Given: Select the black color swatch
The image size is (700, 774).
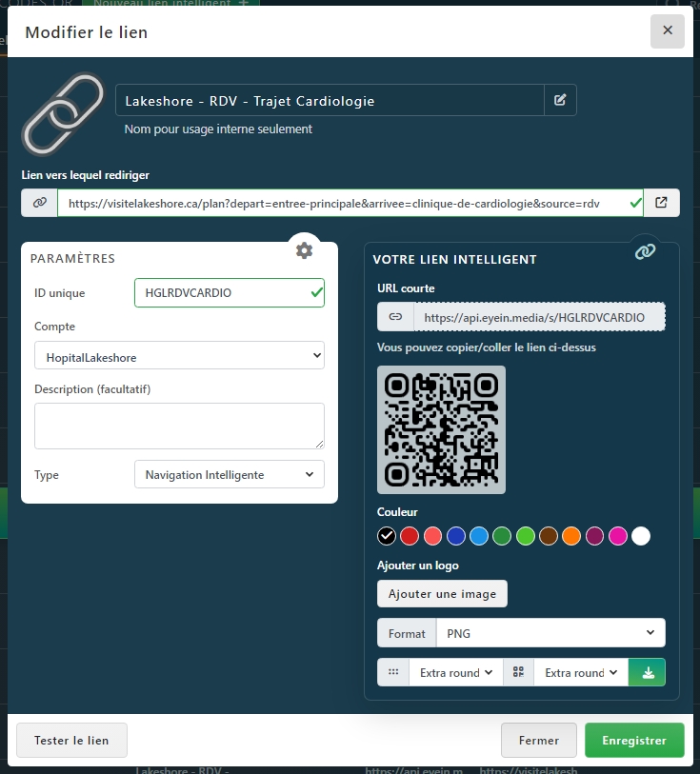Looking at the screenshot, I should coord(387,536).
